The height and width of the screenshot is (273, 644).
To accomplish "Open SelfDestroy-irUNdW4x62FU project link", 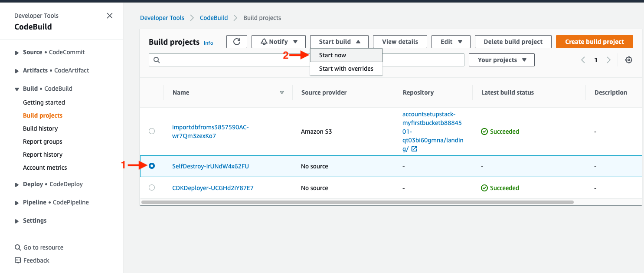I will [x=210, y=166].
